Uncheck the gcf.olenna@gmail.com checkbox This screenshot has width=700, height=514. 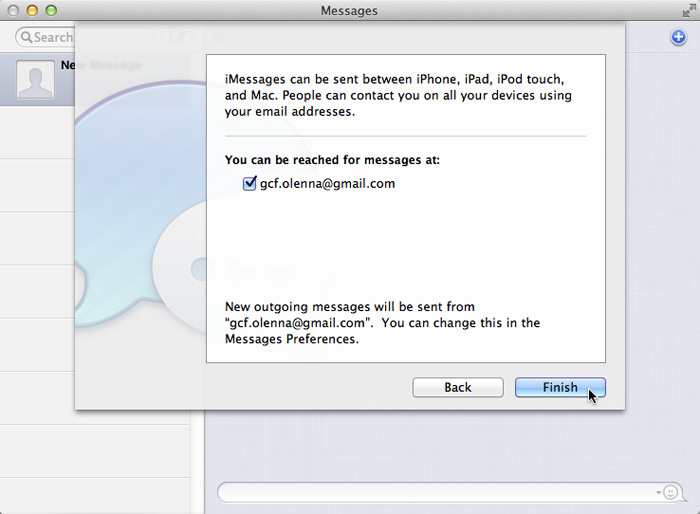[x=250, y=184]
